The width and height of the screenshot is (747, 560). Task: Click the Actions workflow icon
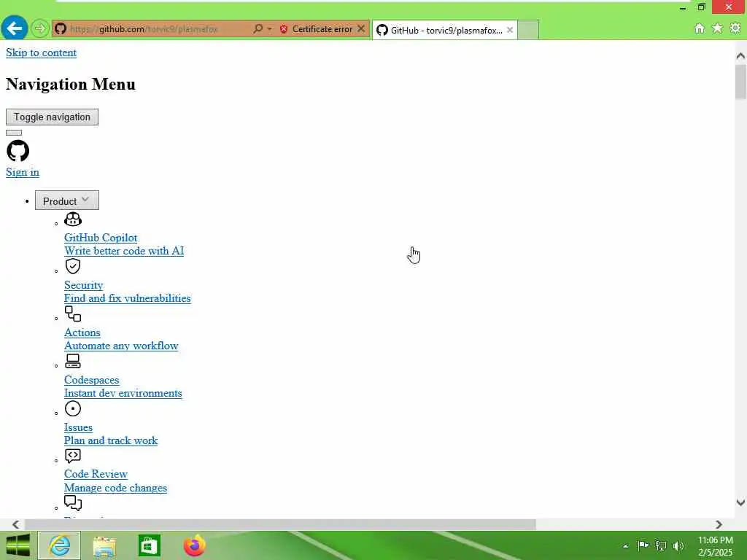point(73,314)
